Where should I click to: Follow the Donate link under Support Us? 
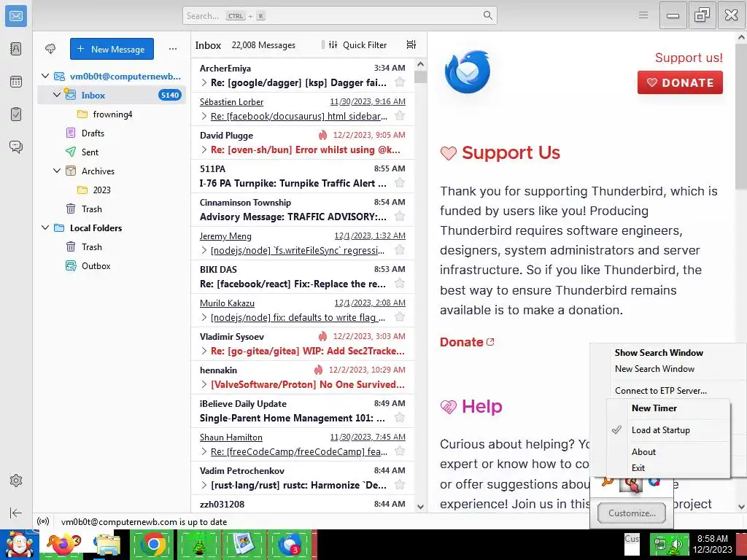pos(467,342)
